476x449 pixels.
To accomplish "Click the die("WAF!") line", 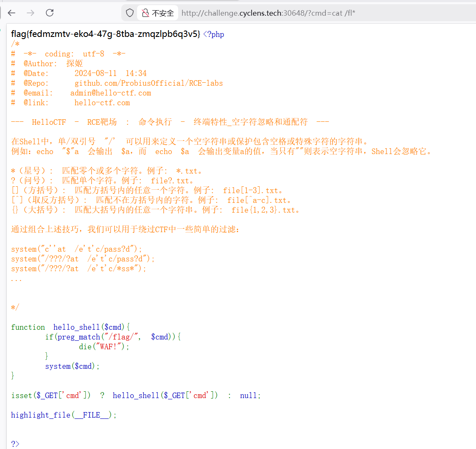I will tap(104, 347).
